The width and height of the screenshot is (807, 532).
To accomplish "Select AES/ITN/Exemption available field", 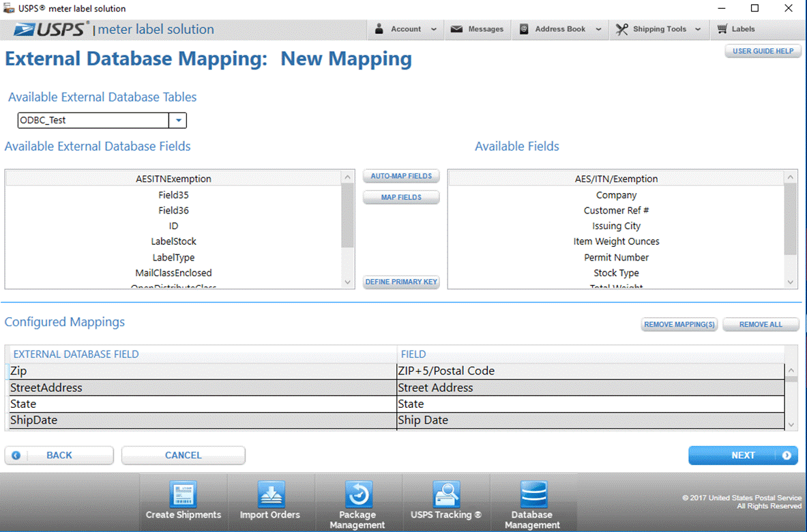I will [616, 179].
